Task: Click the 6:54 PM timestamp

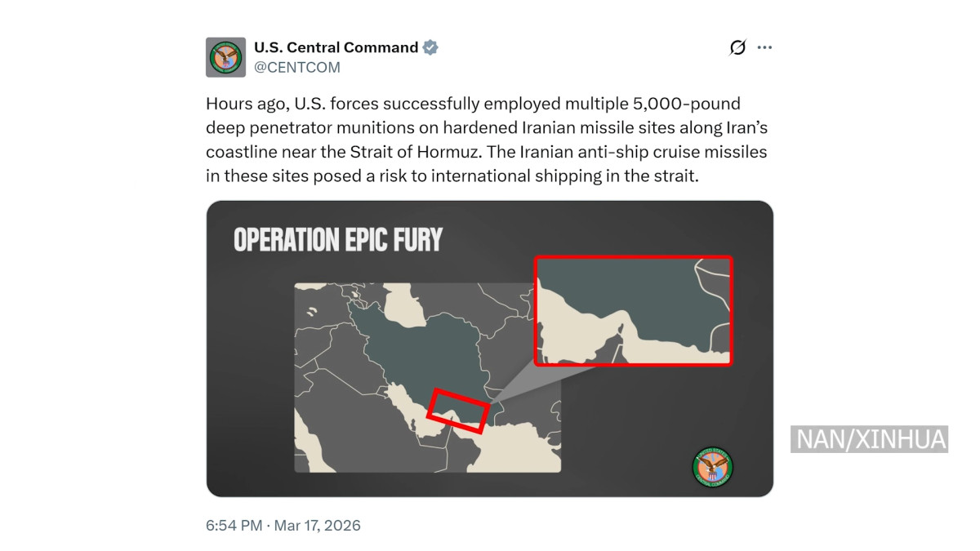Action: [234, 525]
